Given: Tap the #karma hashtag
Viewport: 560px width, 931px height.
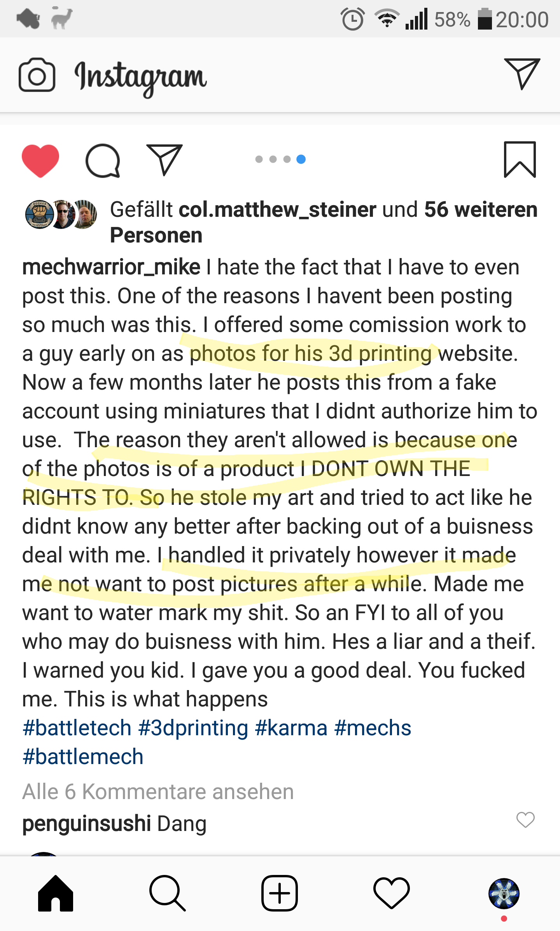Looking at the screenshot, I should pyautogui.click(x=291, y=728).
